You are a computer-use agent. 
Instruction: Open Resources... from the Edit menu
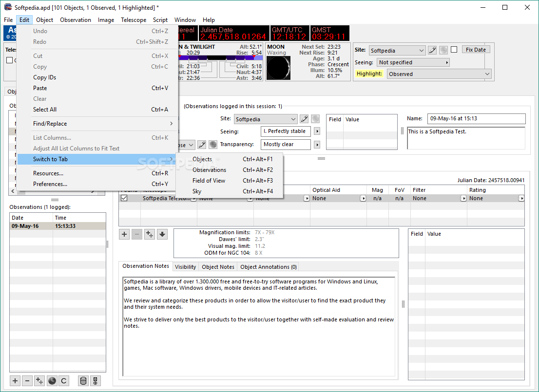(x=97, y=173)
